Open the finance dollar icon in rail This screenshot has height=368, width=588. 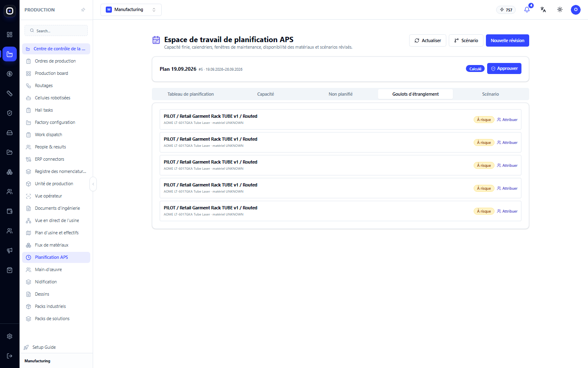(x=9, y=74)
